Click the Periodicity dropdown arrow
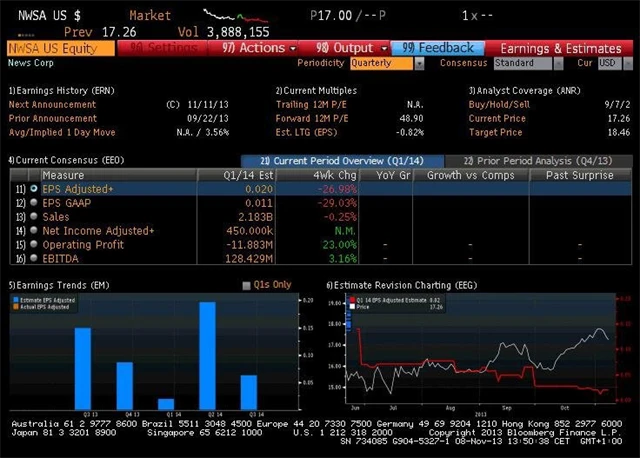640x458 pixels. (x=419, y=63)
